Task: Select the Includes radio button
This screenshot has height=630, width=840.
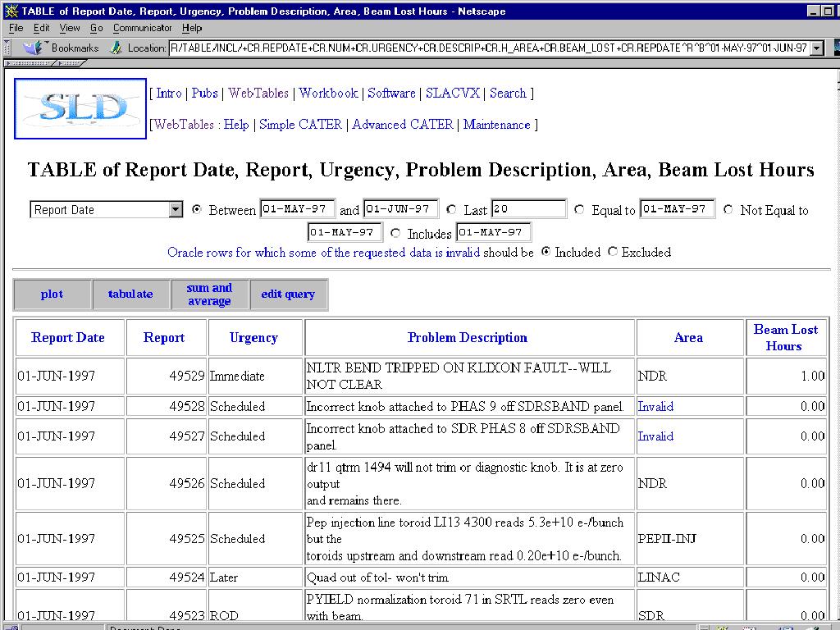Action: (x=395, y=233)
